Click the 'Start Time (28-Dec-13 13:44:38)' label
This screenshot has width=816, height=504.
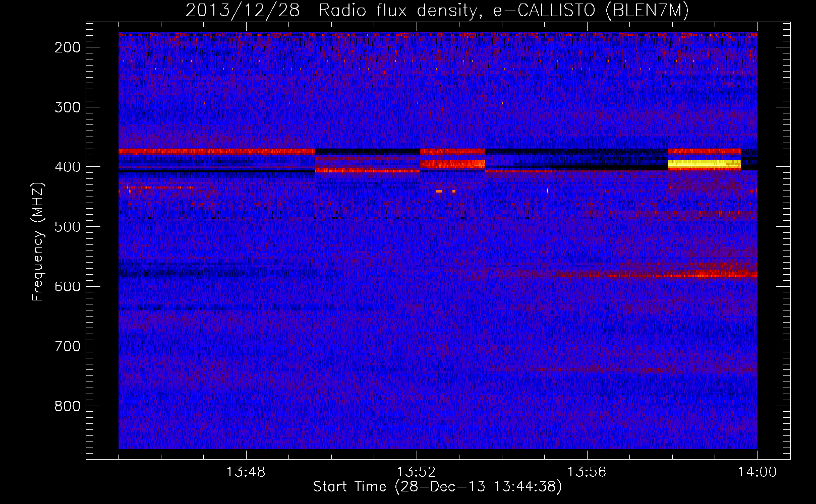437,487
